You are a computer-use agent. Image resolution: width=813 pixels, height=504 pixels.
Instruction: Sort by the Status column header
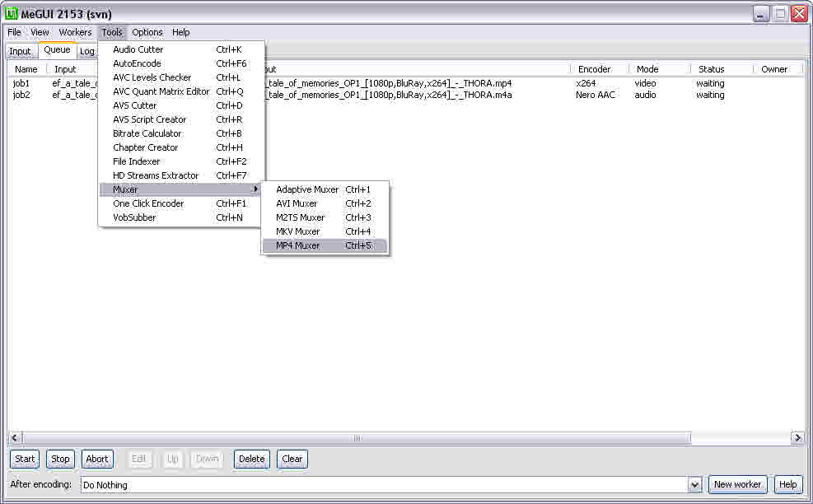[x=722, y=69]
